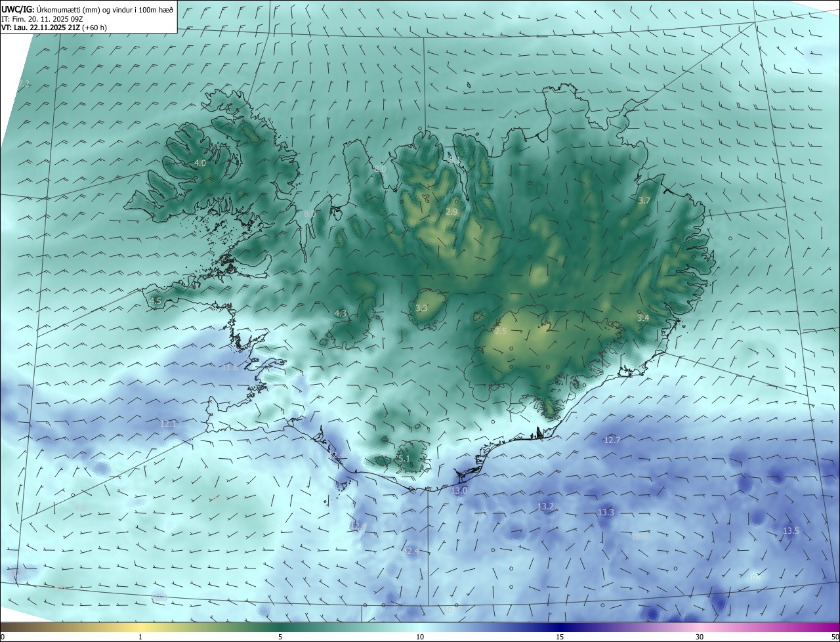Click the colorbar label 50

coord(835,637)
